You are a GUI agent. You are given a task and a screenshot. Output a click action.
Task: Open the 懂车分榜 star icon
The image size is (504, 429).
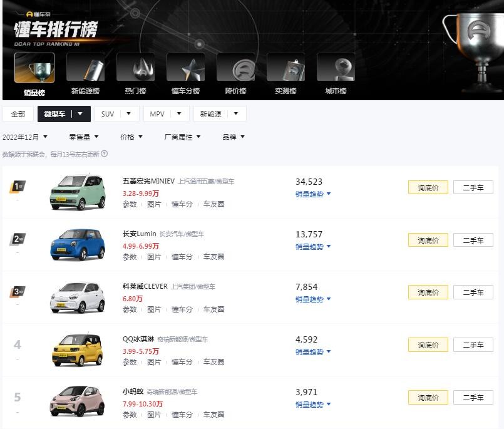click(185, 68)
